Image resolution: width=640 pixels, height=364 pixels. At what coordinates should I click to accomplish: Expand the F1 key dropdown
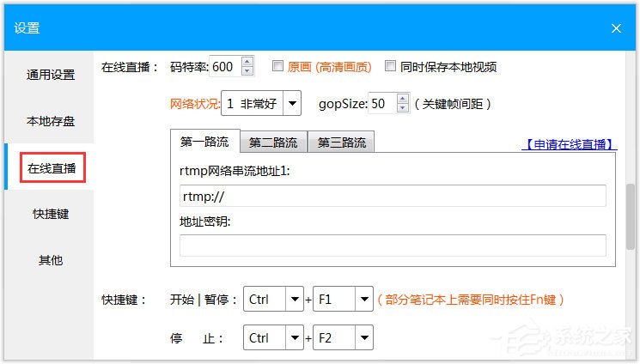click(x=364, y=300)
